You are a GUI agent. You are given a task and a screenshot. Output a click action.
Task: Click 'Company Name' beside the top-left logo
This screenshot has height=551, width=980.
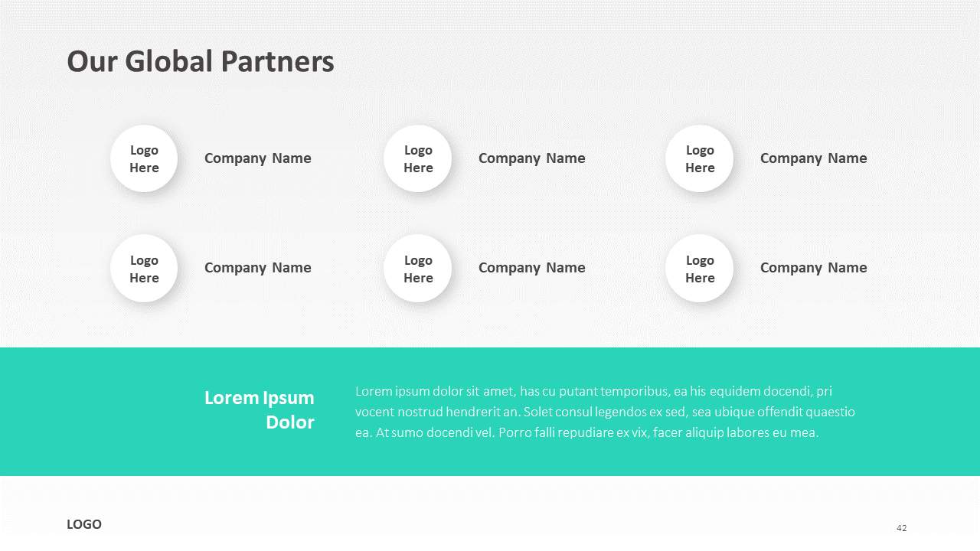(x=257, y=158)
